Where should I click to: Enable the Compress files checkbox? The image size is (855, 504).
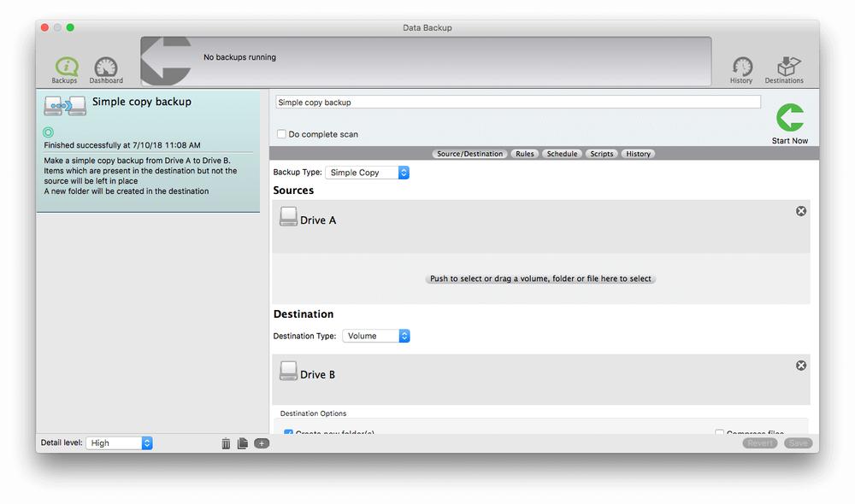pyautogui.click(x=720, y=433)
